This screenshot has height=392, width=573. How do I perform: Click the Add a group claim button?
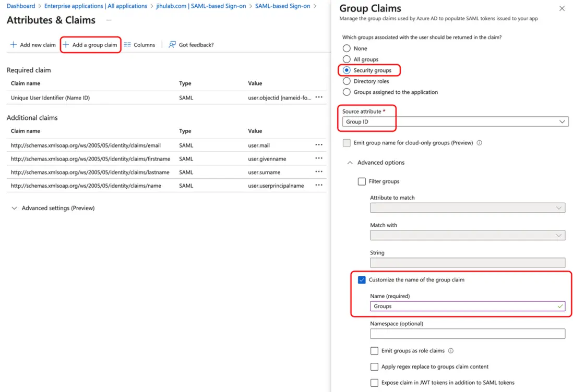click(90, 45)
